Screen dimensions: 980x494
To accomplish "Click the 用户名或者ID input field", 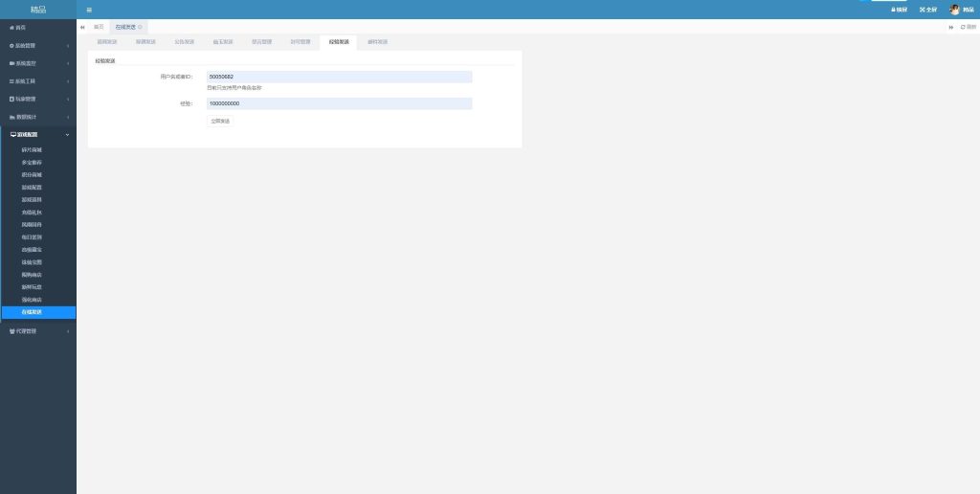I will [x=339, y=77].
